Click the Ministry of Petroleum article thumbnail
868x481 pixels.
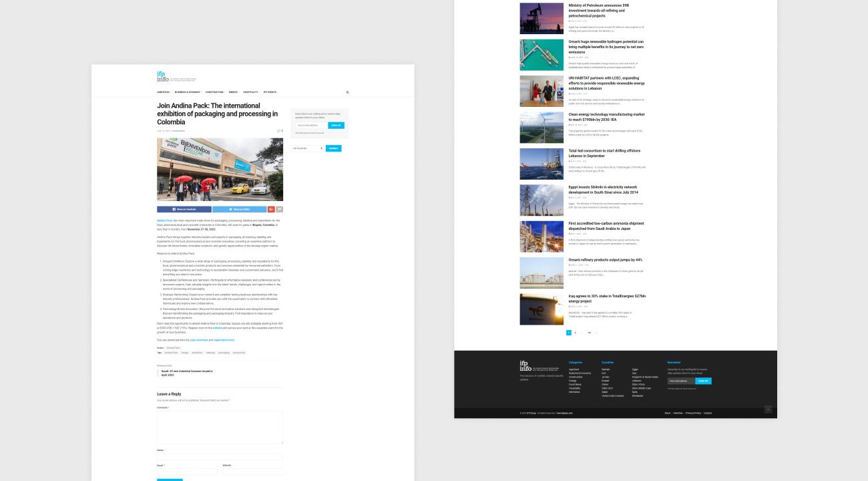tap(541, 19)
